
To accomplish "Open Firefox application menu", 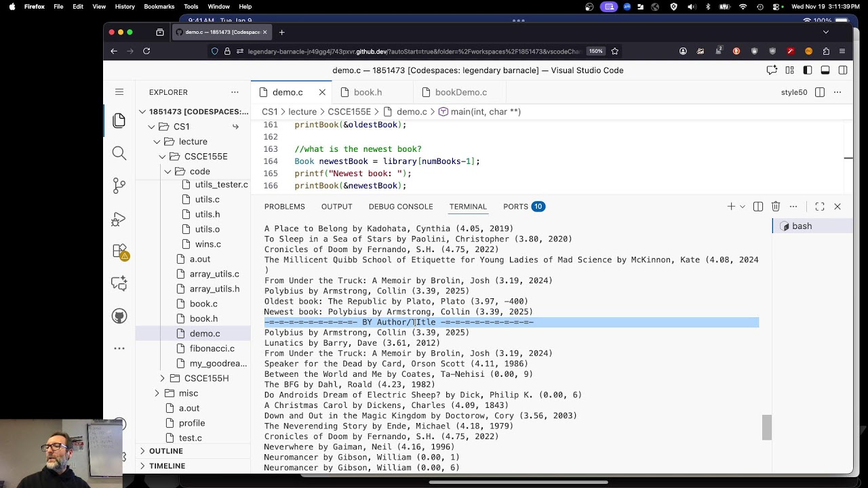I will (x=842, y=51).
